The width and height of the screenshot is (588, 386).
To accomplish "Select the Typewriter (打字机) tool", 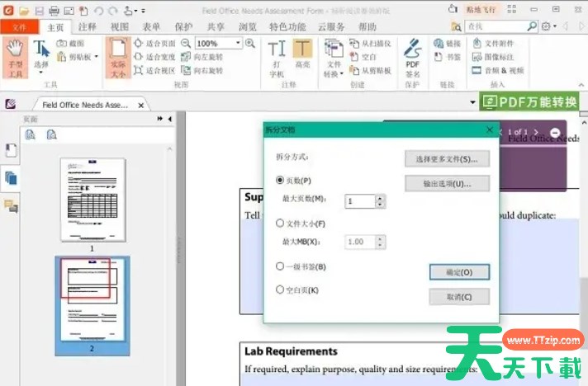I will point(277,58).
